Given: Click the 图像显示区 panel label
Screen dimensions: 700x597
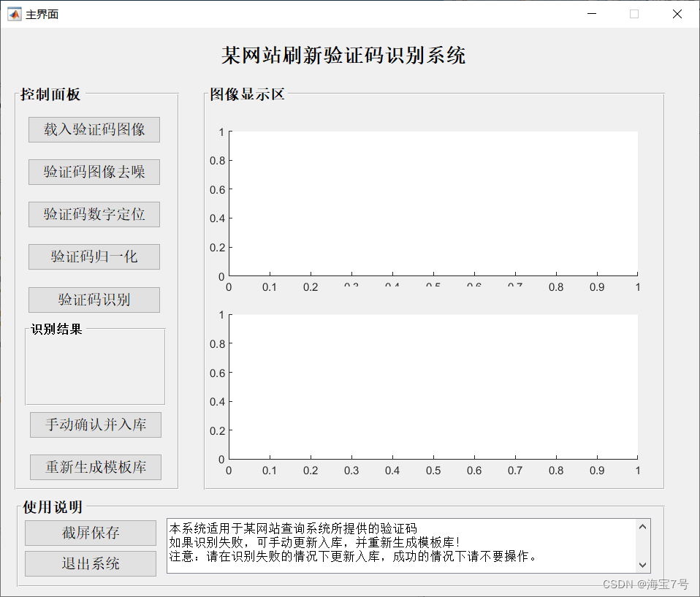Looking at the screenshot, I should click(x=247, y=94).
